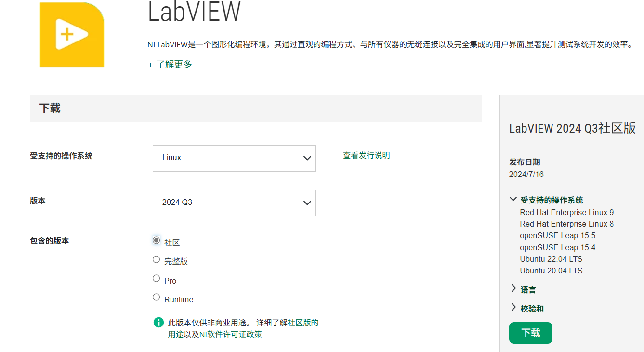Screen dimensions: 644x352
Task: Choose the Pro edition radio button
Action: (x=156, y=278)
